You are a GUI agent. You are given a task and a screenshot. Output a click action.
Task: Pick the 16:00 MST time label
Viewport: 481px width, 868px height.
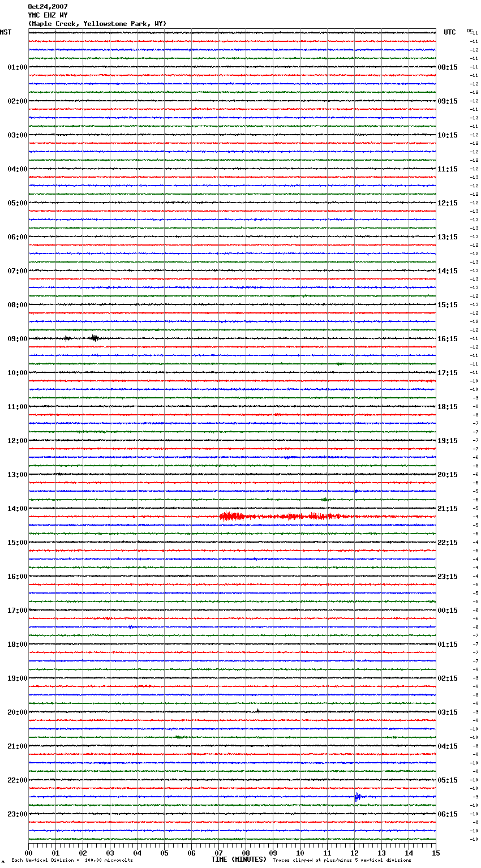click(18, 577)
